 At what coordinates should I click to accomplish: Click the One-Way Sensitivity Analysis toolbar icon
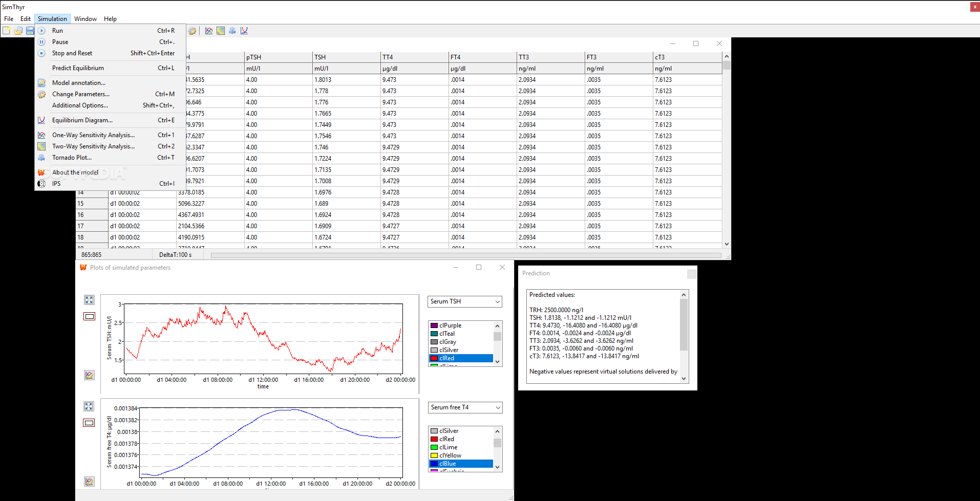coord(209,31)
